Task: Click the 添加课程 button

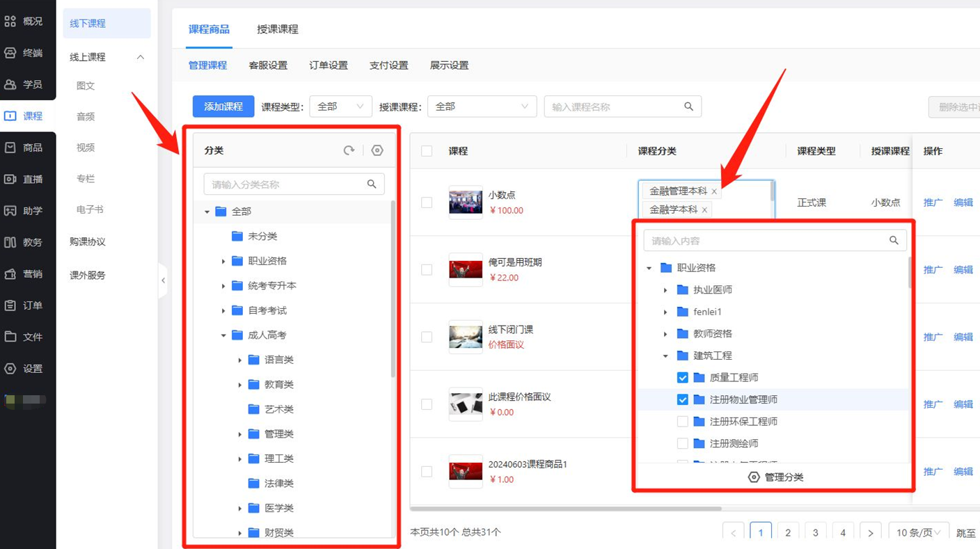Action: click(223, 106)
